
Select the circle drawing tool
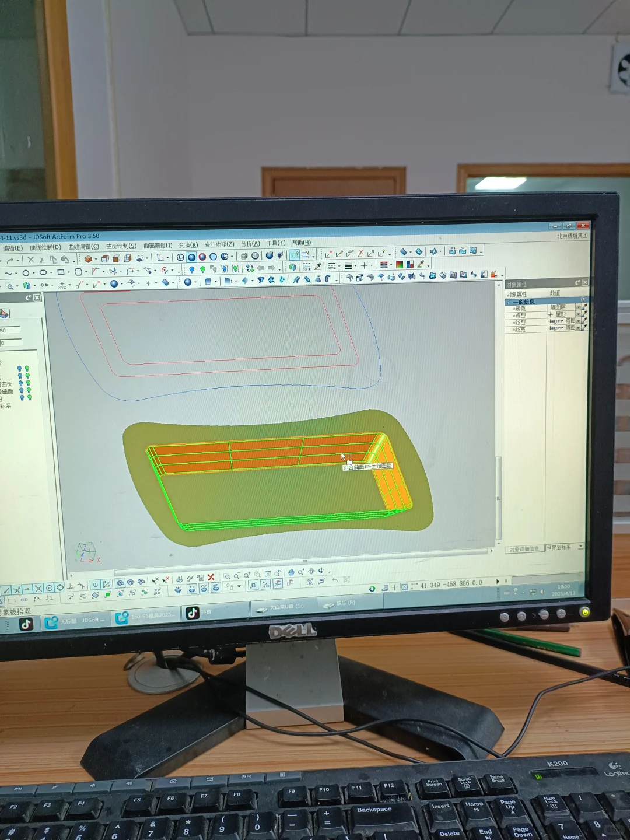[26, 272]
